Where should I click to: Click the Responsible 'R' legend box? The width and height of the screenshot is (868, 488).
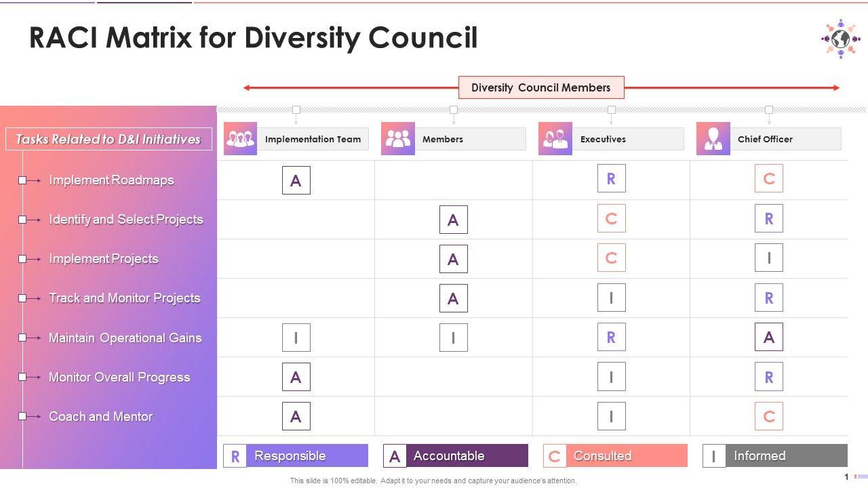tap(235, 456)
